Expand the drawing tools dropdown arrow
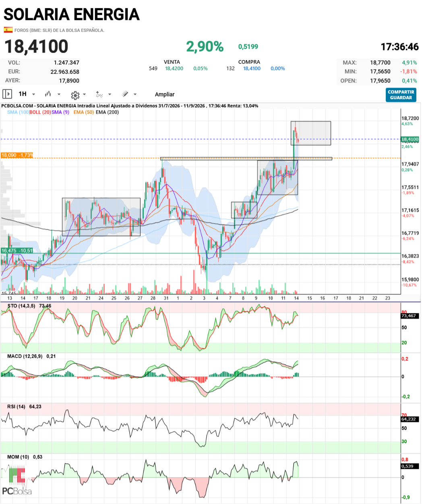422x504 pixels. coord(135,94)
